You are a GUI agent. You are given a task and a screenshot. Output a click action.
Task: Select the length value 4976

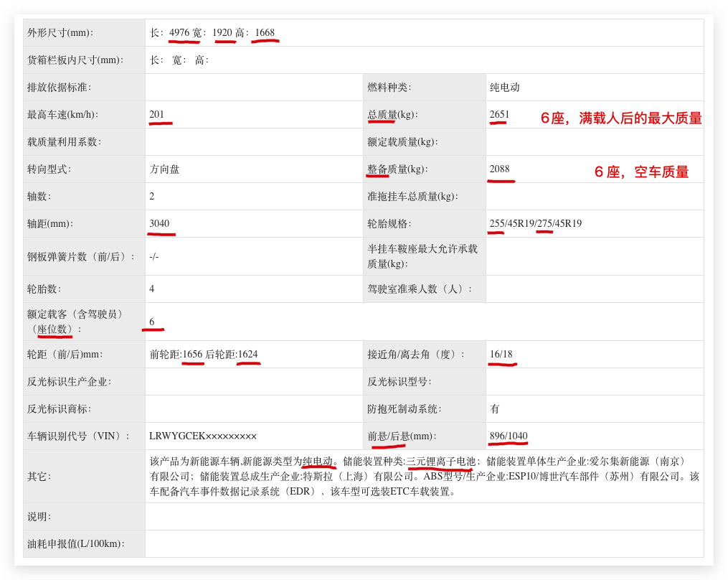tap(179, 32)
